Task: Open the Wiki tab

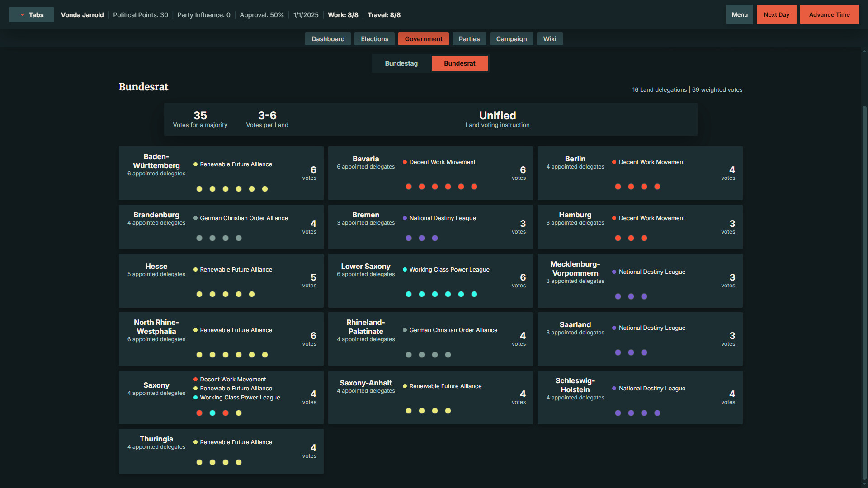Action: click(550, 39)
